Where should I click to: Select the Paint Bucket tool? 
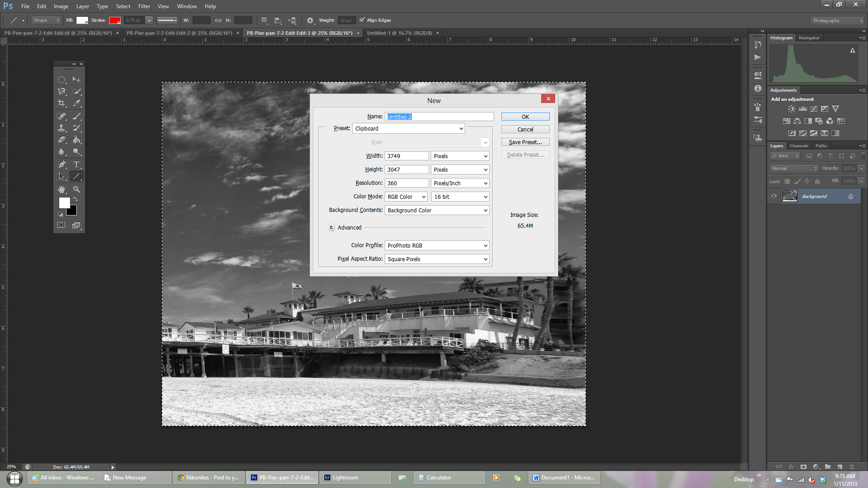[x=77, y=140]
